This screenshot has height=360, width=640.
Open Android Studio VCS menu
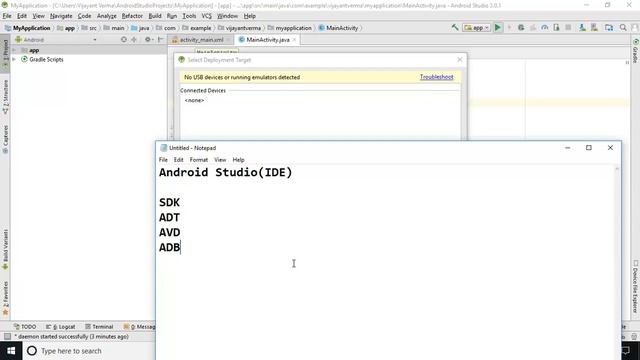click(x=207, y=16)
